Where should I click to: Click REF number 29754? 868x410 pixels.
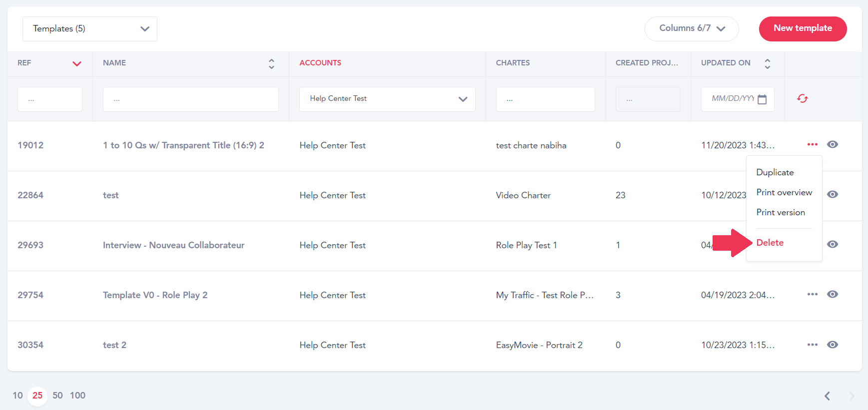[30, 295]
